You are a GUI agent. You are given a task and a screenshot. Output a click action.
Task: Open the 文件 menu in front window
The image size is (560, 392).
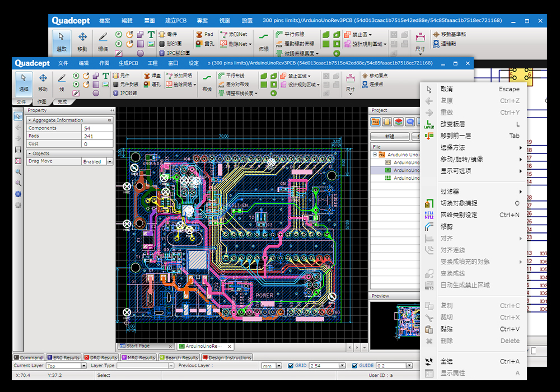pyautogui.click(x=63, y=63)
